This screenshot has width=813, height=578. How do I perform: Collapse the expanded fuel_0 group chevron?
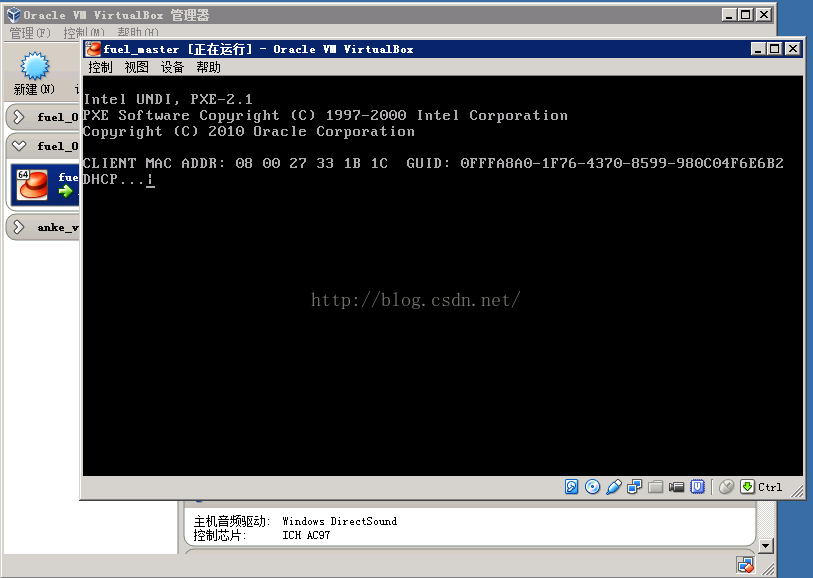point(19,146)
